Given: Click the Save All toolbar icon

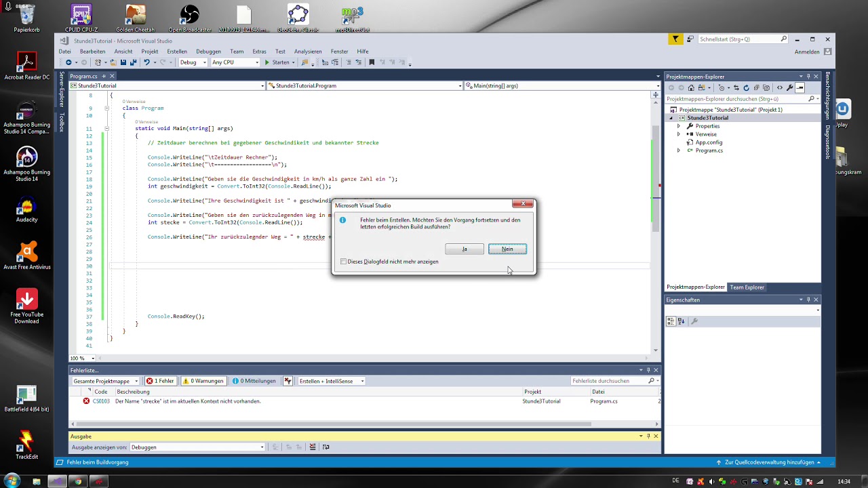Looking at the screenshot, I should coord(133,62).
